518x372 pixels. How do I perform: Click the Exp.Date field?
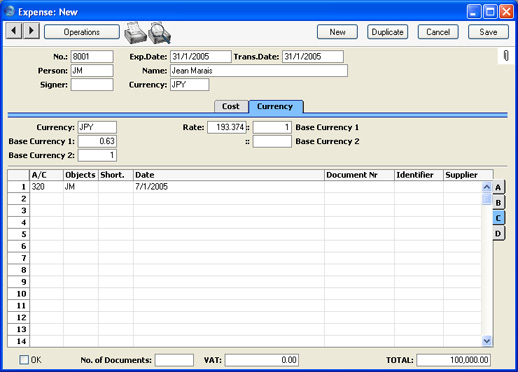tap(201, 56)
